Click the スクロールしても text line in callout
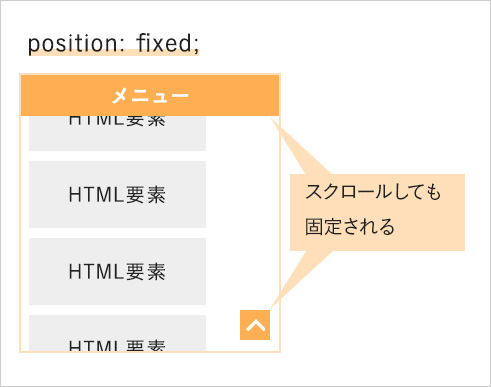491x387 pixels. [x=373, y=192]
